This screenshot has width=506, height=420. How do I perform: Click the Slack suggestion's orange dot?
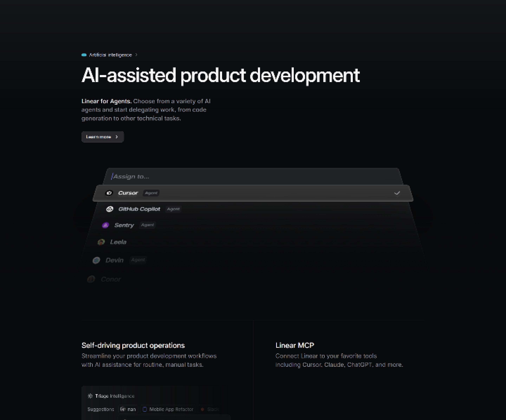pos(202,409)
